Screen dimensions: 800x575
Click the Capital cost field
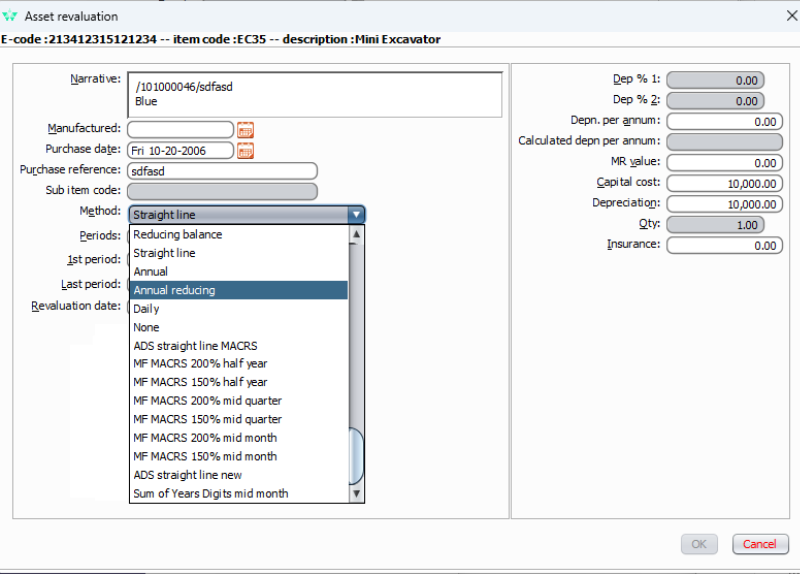[x=724, y=183]
